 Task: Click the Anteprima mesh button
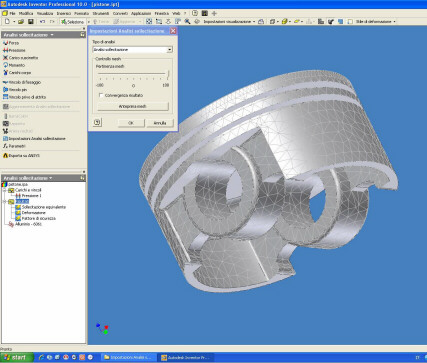133,106
